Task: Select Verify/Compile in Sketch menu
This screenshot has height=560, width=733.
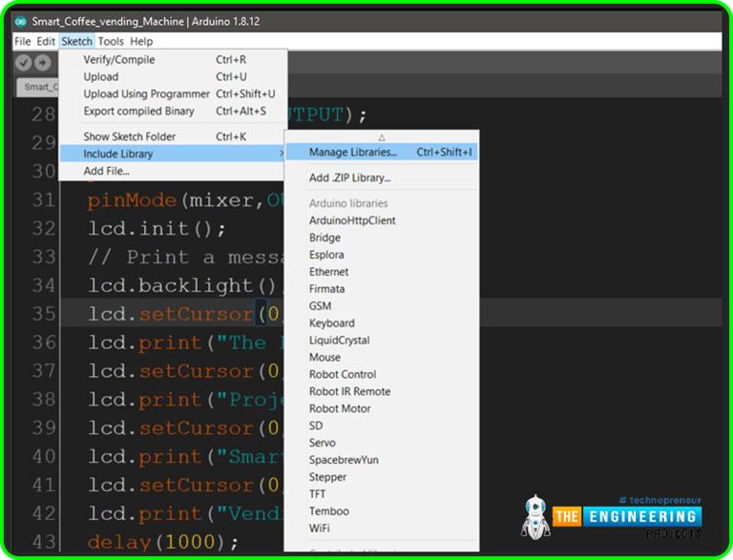Action: click(119, 60)
